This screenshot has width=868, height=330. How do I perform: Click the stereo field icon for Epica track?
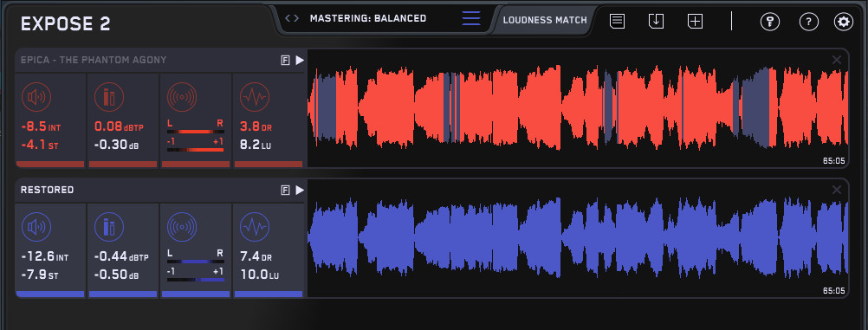[x=182, y=98]
